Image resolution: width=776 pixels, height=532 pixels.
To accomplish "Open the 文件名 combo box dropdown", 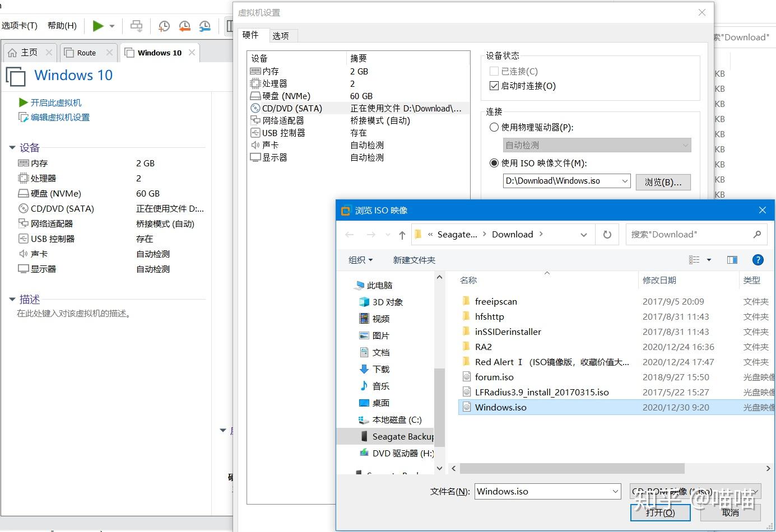I will 615,492.
